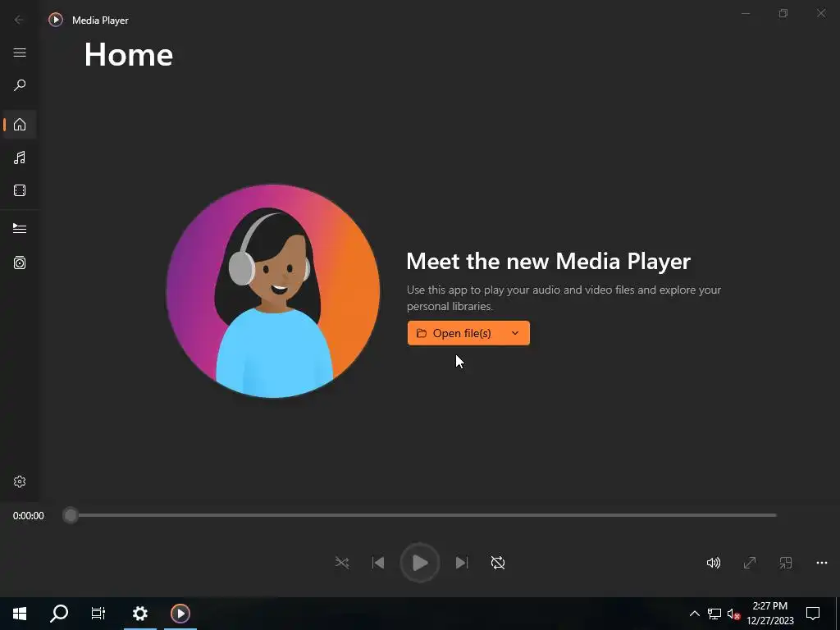
Task: Open the Play queue icon
Action: pyautogui.click(x=20, y=229)
